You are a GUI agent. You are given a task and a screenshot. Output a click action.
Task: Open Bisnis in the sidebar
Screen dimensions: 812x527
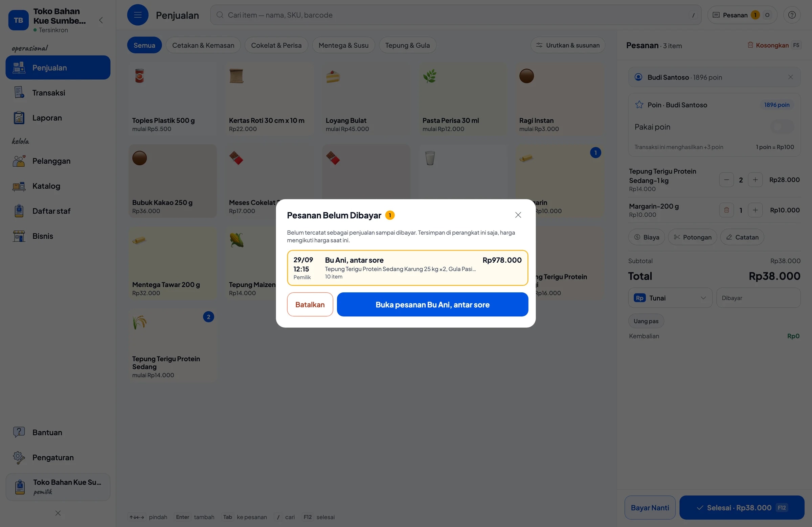click(x=58, y=236)
